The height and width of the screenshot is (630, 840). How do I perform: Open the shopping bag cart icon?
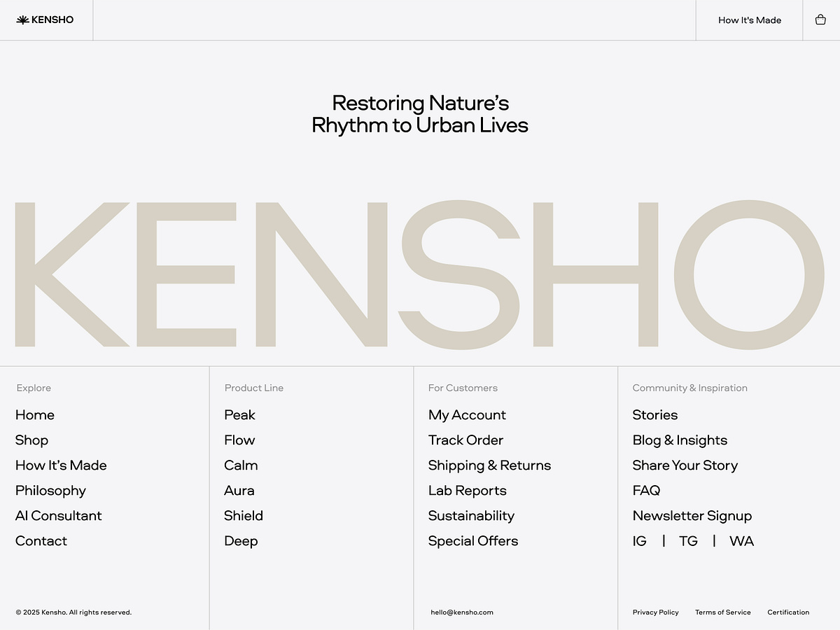coord(820,20)
